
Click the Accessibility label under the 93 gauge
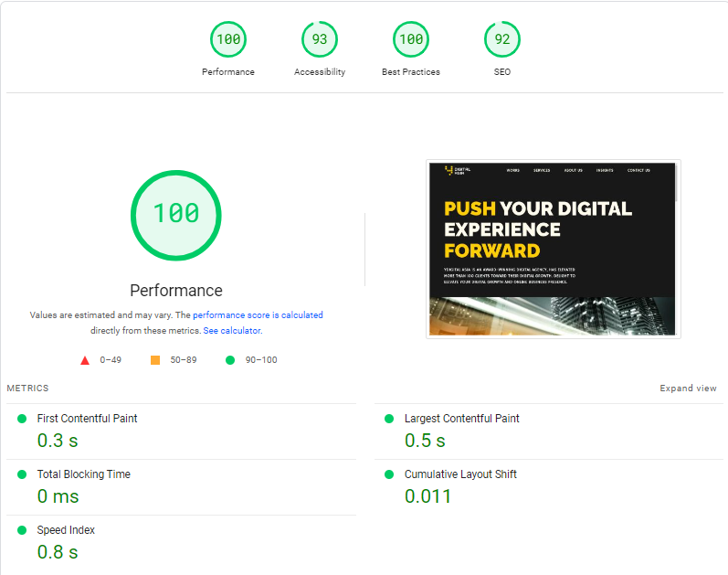320,72
